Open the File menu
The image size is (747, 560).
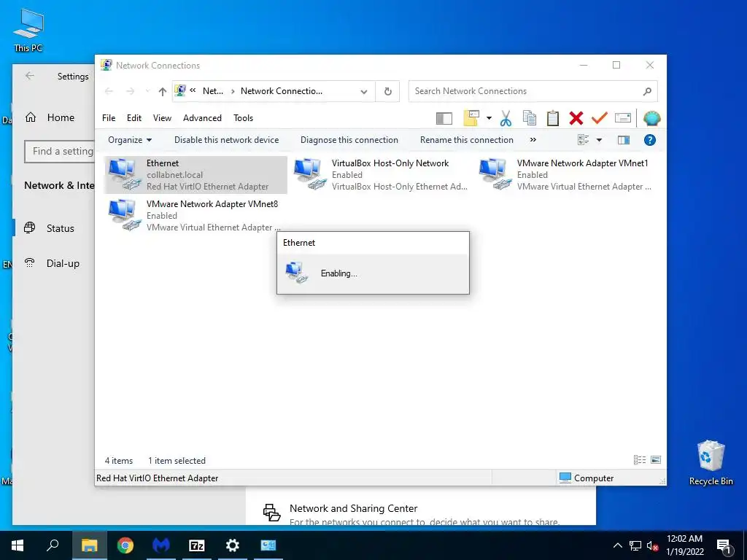(109, 118)
